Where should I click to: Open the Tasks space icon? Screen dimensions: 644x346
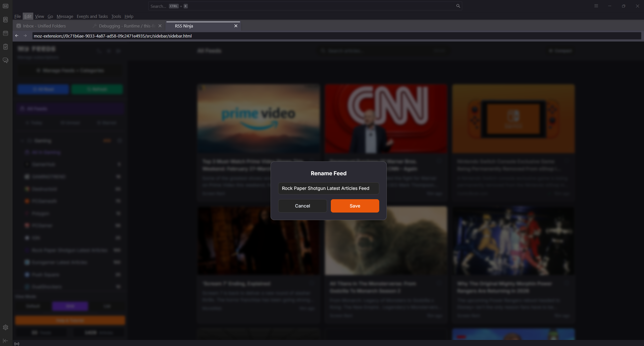(6, 47)
